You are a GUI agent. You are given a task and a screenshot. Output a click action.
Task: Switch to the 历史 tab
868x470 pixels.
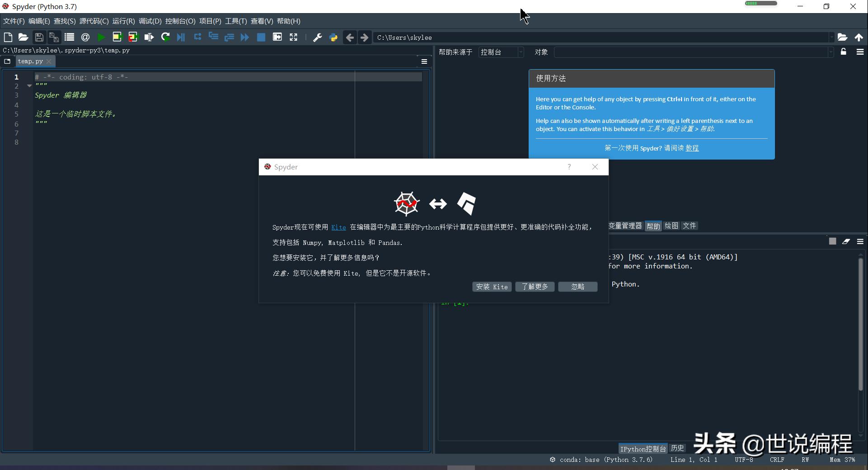677,448
